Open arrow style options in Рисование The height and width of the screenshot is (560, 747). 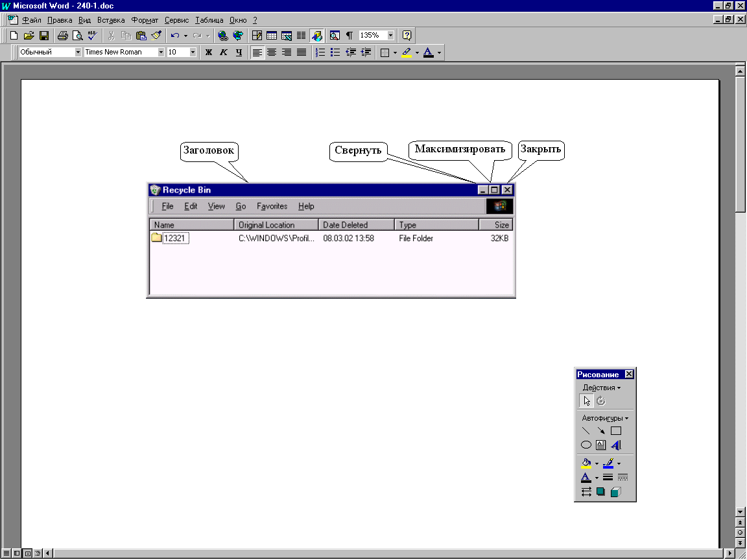pyautogui.click(x=586, y=492)
